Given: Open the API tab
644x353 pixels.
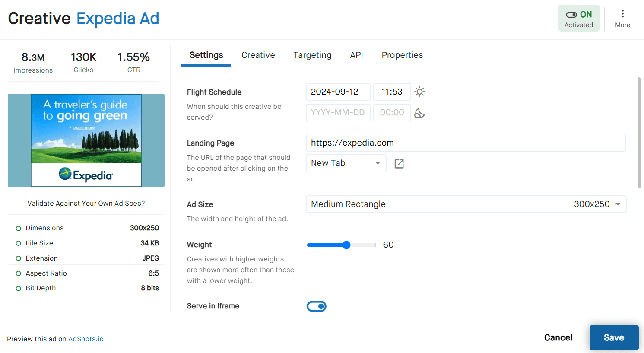Looking at the screenshot, I should [x=357, y=55].
